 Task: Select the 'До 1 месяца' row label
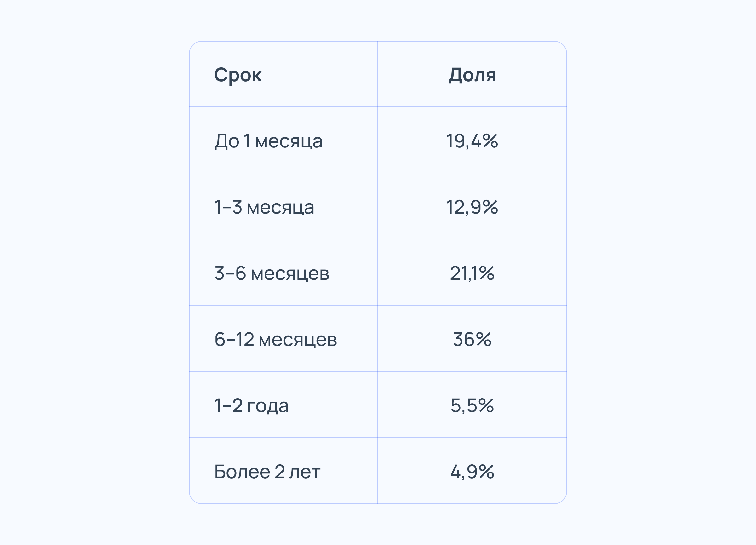(x=268, y=141)
